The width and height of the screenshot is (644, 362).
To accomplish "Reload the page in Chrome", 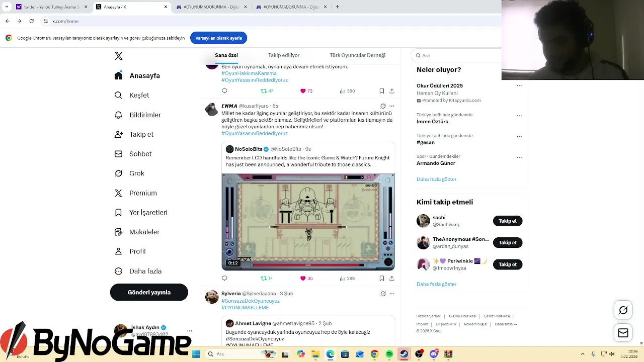I will click(x=32, y=21).
